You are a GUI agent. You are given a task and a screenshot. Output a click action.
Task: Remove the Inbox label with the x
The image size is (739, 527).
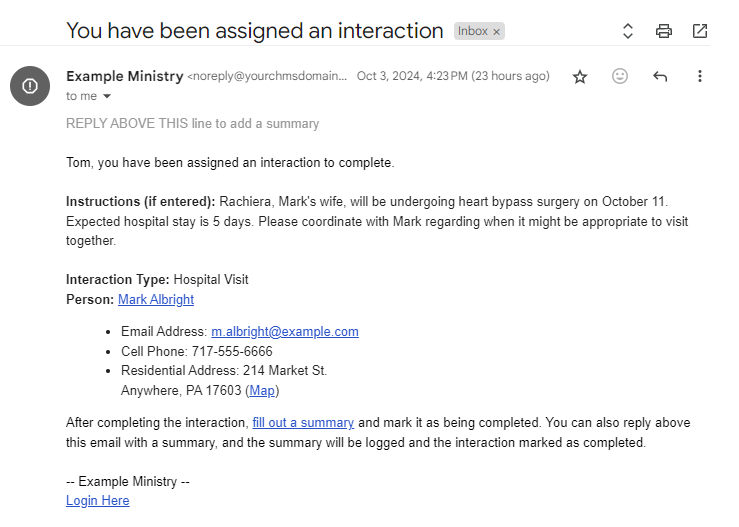pos(497,32)
